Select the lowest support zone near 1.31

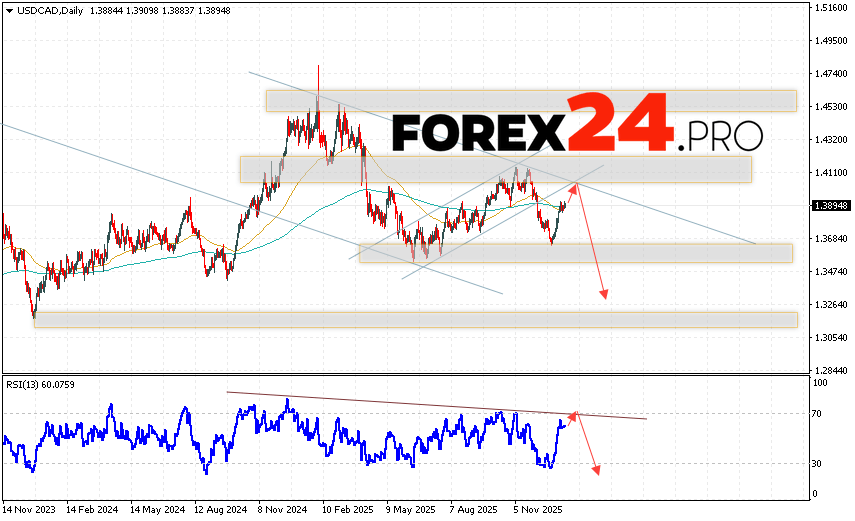415,319
